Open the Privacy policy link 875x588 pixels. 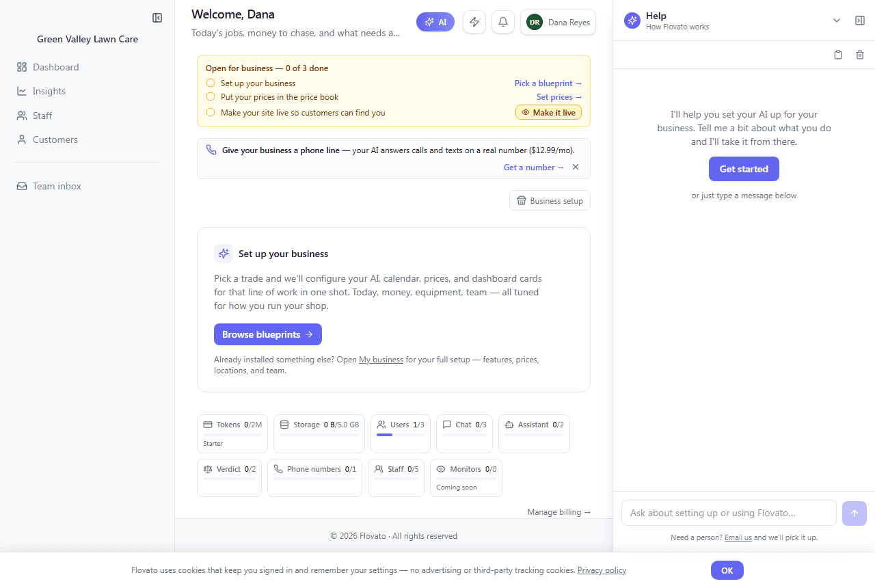click(602, 570)
